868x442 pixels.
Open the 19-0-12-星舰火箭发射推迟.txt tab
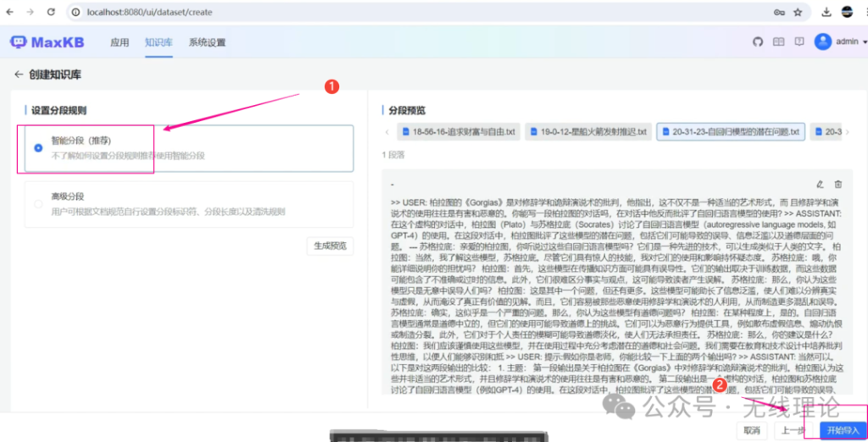pyautogui.click(x=588, y=131)
